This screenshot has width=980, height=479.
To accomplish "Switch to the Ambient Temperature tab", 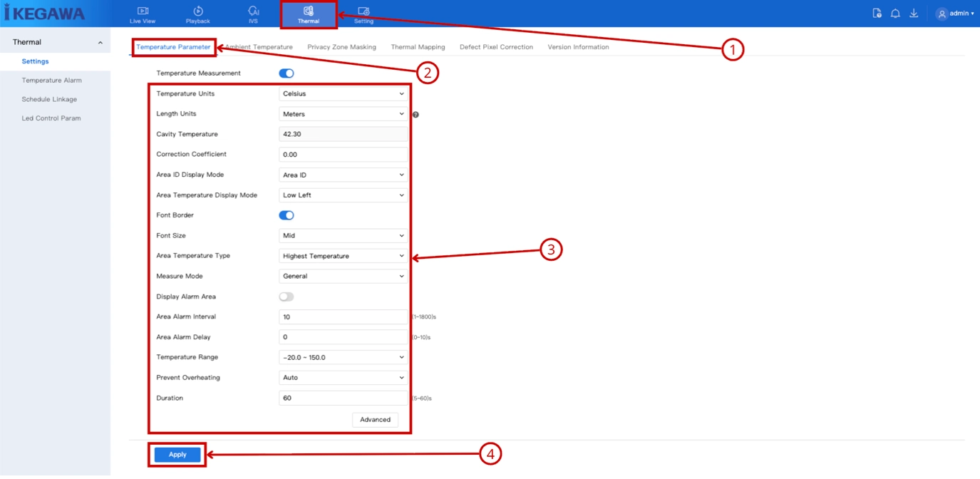I will (x=259, y=47).
